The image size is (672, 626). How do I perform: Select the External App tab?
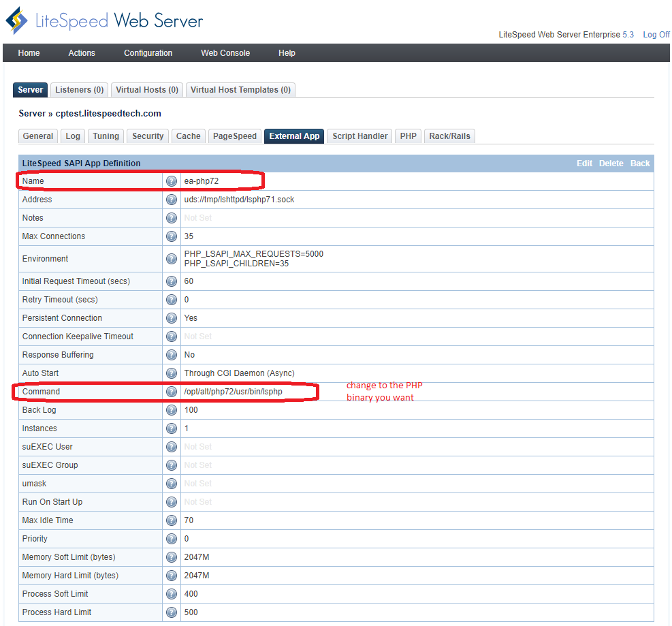[294, 136]
